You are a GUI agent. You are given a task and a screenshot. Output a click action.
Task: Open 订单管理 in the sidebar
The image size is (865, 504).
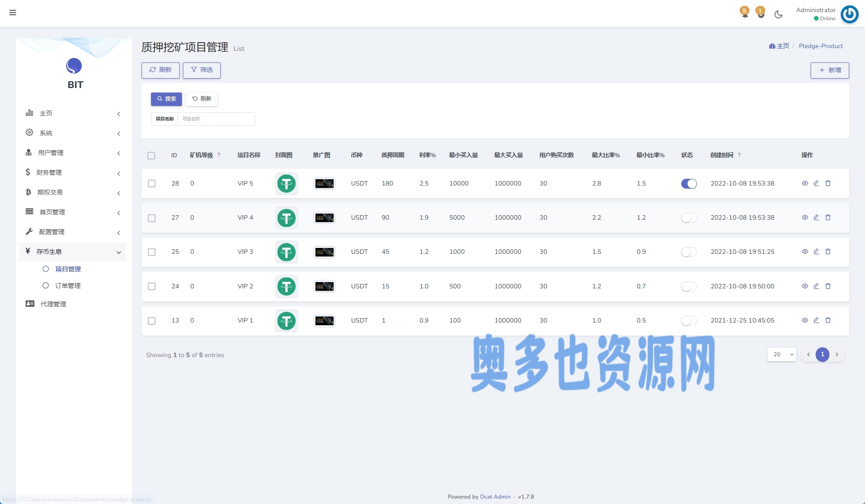pos(67,286)
